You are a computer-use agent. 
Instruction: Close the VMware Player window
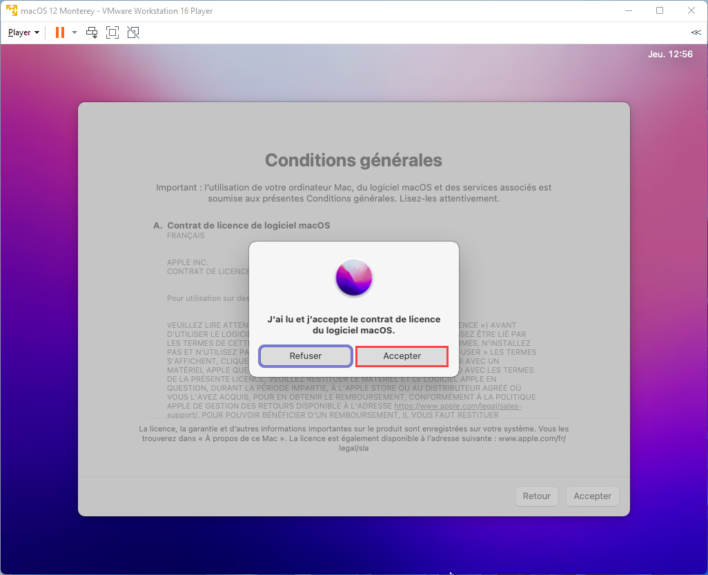691,10
